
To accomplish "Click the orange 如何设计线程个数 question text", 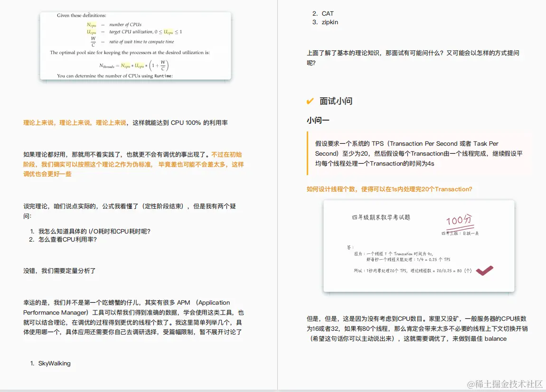I will pos(390,189).
